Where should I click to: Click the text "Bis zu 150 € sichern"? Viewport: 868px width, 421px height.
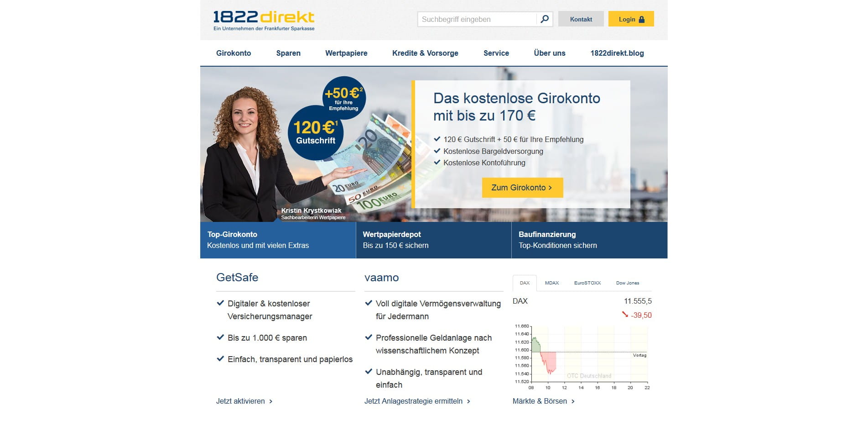395,246
